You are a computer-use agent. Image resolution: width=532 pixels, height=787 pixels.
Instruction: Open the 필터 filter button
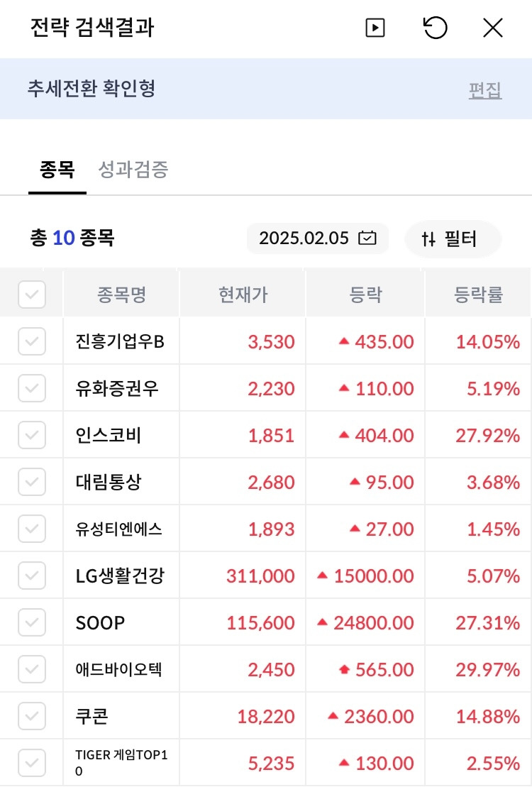[x=453, y=238]
